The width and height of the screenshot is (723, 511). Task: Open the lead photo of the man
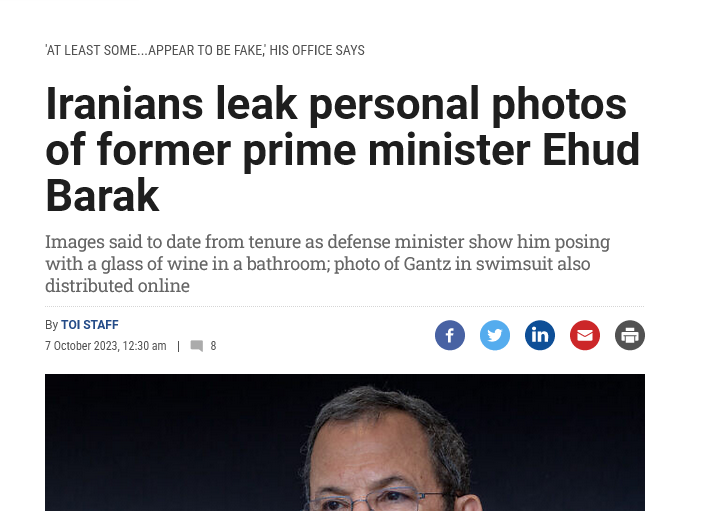345,442
